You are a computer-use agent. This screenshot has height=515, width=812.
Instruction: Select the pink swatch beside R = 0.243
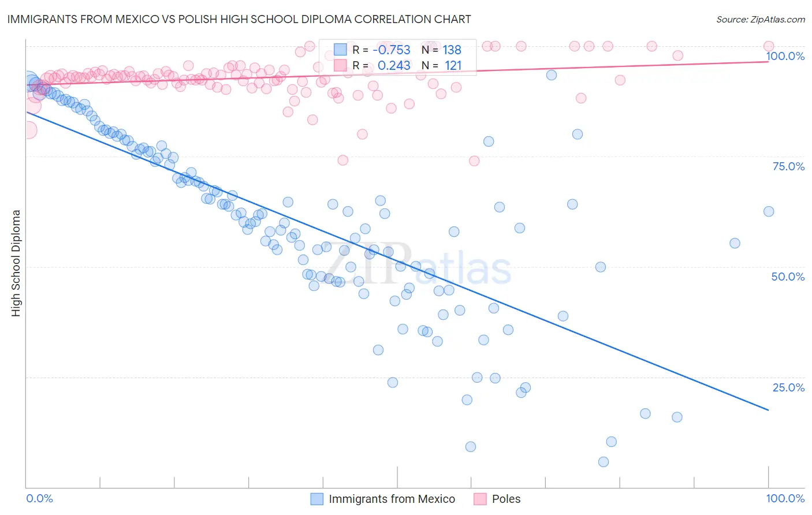click(x=340, y=66)
